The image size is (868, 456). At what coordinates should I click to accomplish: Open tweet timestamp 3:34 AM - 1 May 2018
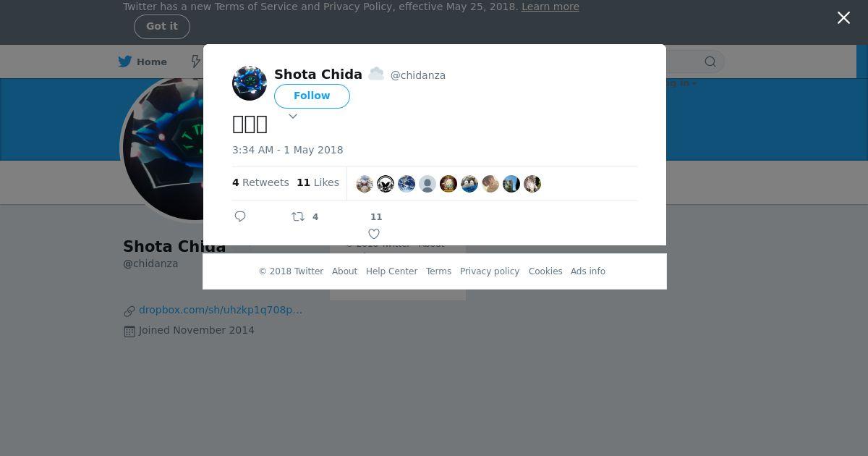288,150
